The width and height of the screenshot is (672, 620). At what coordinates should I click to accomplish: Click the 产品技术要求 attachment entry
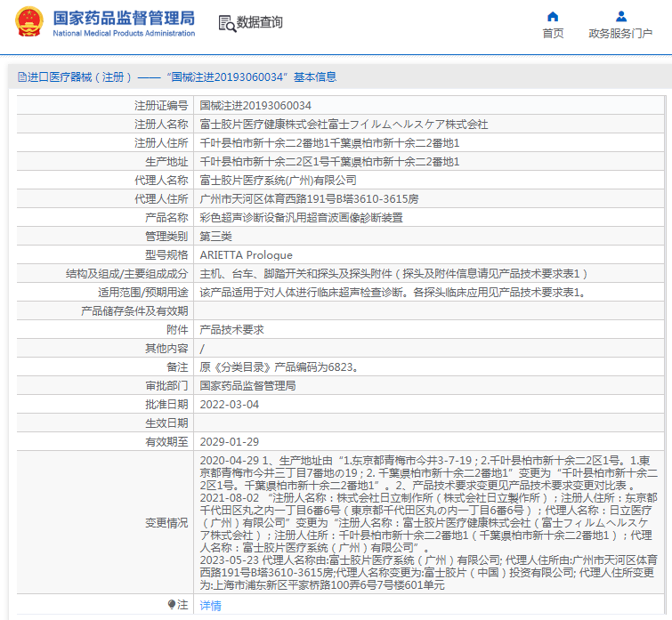[x=231, y=329]
